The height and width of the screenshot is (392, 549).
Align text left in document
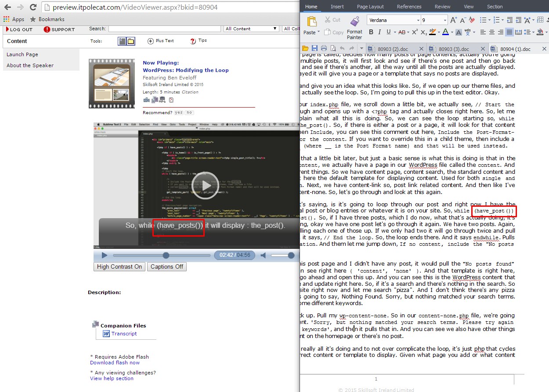483,32
